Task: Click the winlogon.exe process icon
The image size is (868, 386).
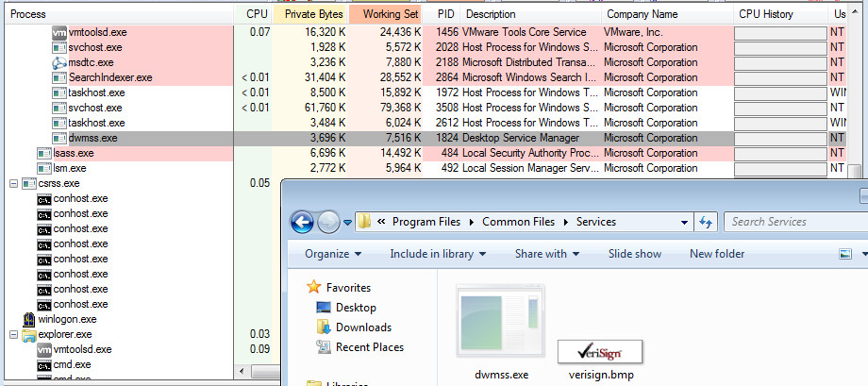Action: (29, 320)
